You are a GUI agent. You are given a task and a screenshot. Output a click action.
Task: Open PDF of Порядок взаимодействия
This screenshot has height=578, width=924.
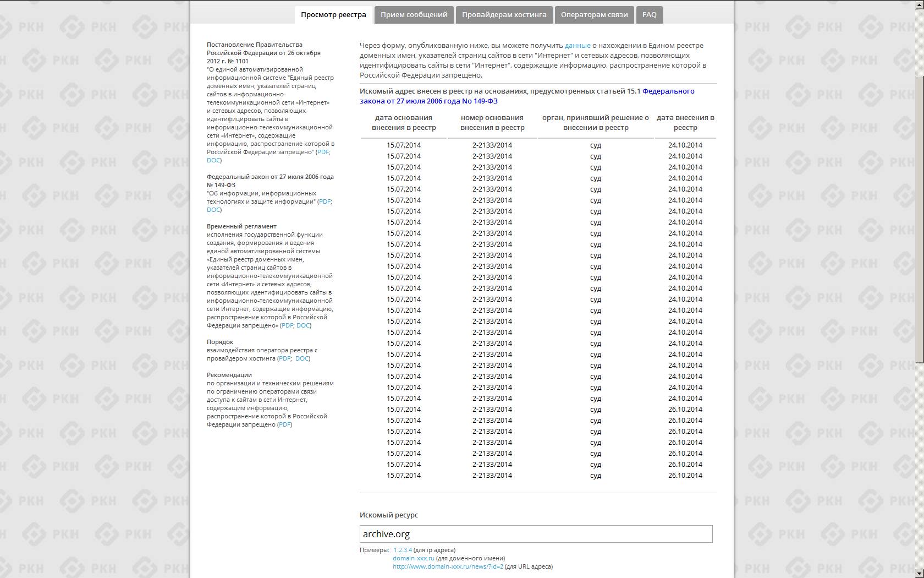[x=284, y=358]
